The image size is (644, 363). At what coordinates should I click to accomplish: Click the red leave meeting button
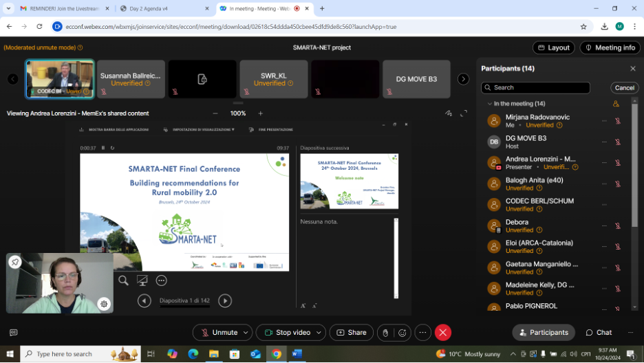coord(443,332)
